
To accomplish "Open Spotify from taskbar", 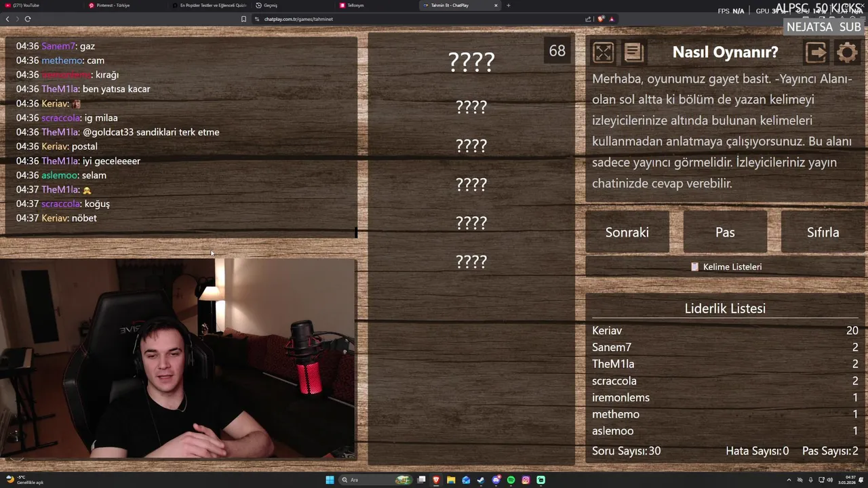I will click(511, 480).
